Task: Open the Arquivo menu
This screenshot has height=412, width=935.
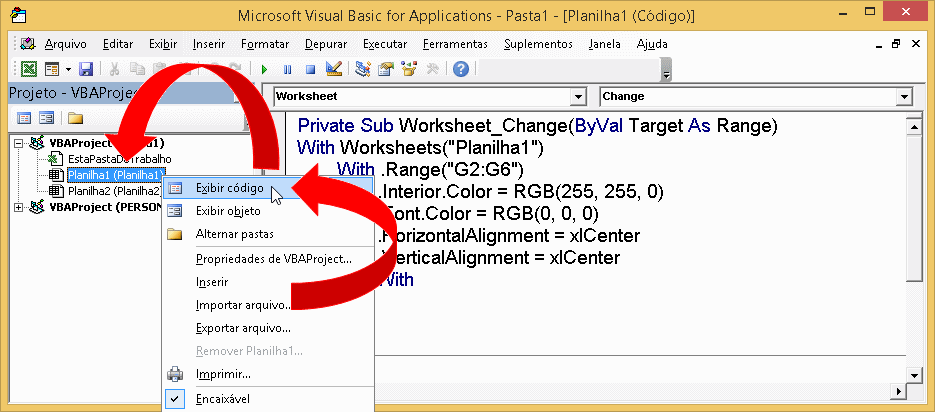Action: (x=66, y=44)
